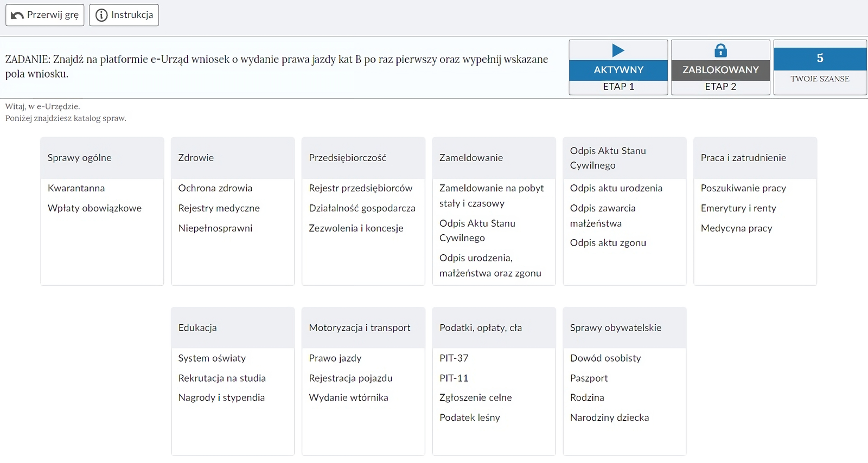This screenshot has width=868, height=463.
Task: Open Rejestracja pojazdu under Motoryzacja
Action: (x=350, y=378)
